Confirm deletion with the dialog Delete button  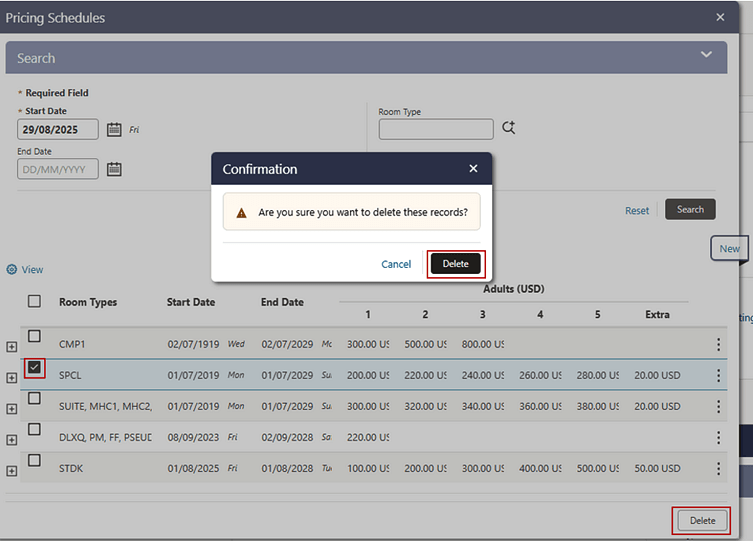pos(455,264)
